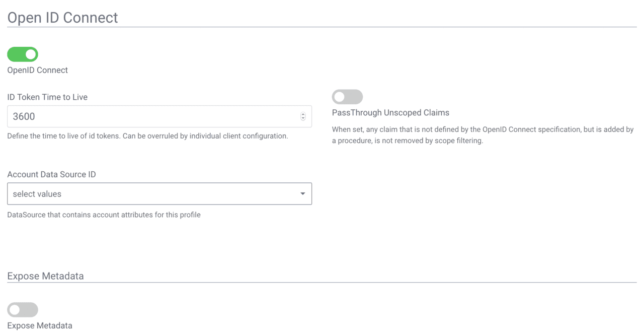The height and width of the screenshot is (334, 644).
Task: Click the "Expose Metadata" section heading
Action: click(45, 276)
